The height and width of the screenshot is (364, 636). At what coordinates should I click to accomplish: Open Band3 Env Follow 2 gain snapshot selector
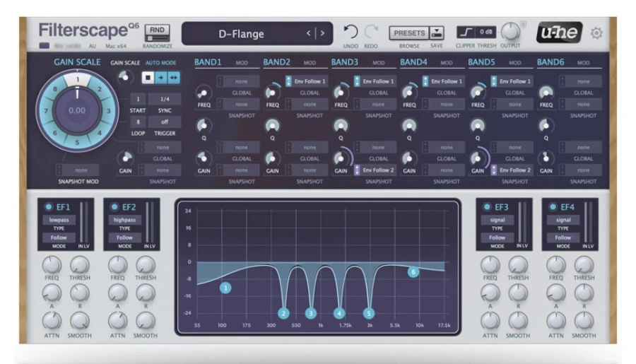[375, 170]
